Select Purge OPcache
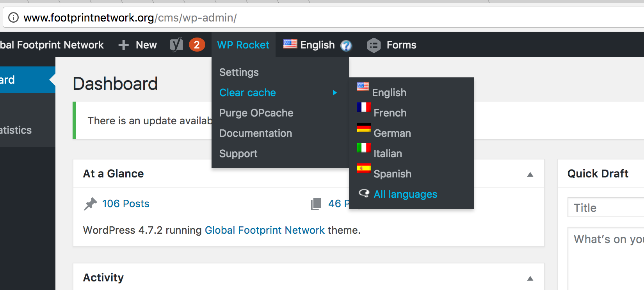The width and height of the screenshot is (644, 290). tap(256, 113)
